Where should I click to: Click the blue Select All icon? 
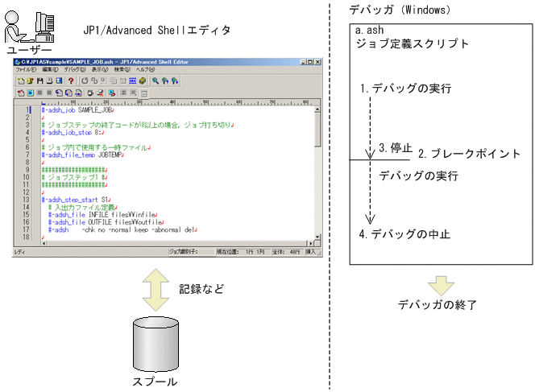tap(132, 80)
